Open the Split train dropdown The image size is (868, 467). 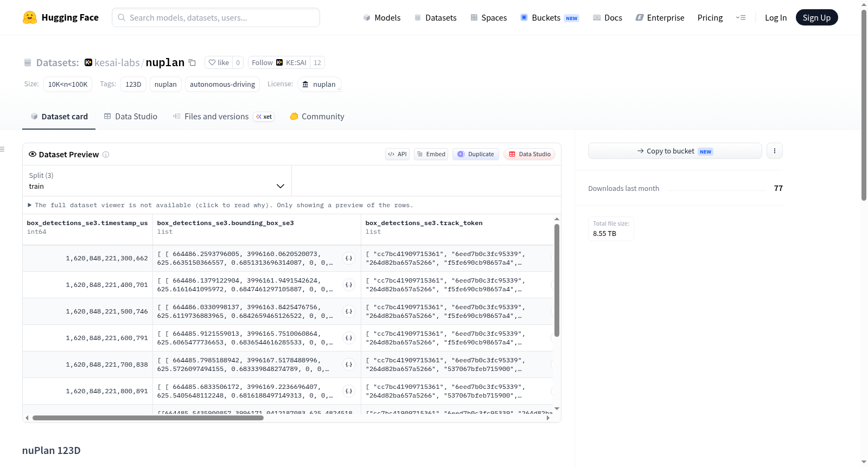(x=157, y=181)
